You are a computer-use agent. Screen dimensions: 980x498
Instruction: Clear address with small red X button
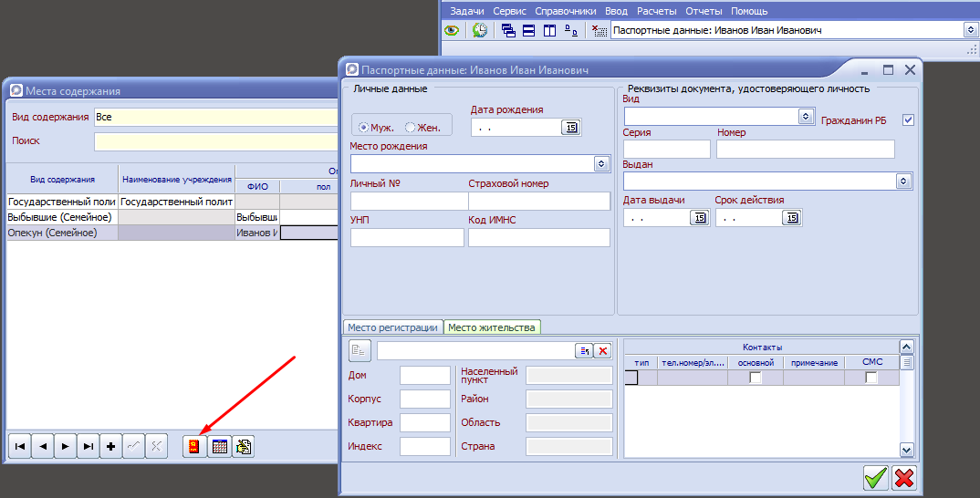(x=603, y=351)
